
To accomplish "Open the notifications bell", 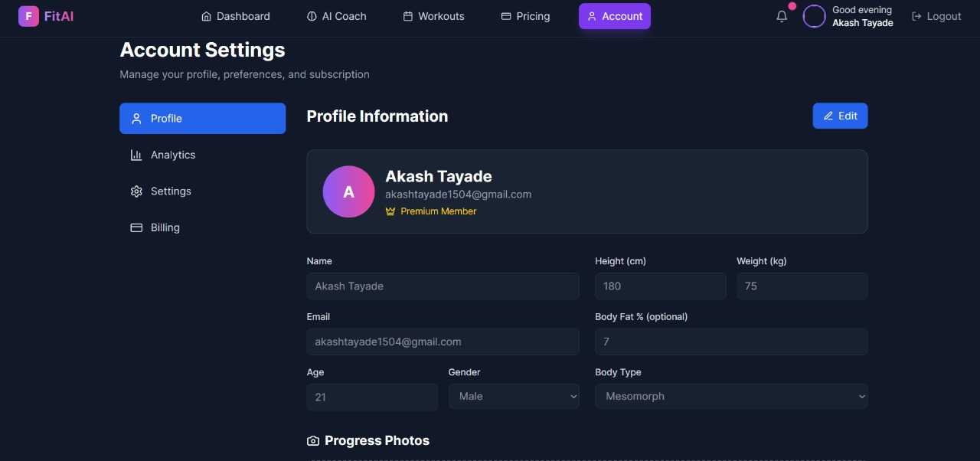I will pos(782,16).
